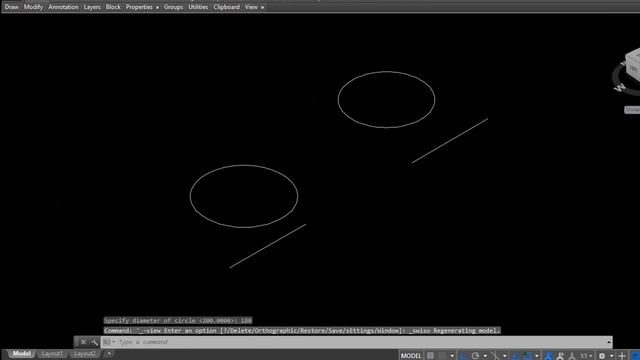The image size is (640, 360).
Task: Toggle isometric drafting in status bar
Action: 495,356
